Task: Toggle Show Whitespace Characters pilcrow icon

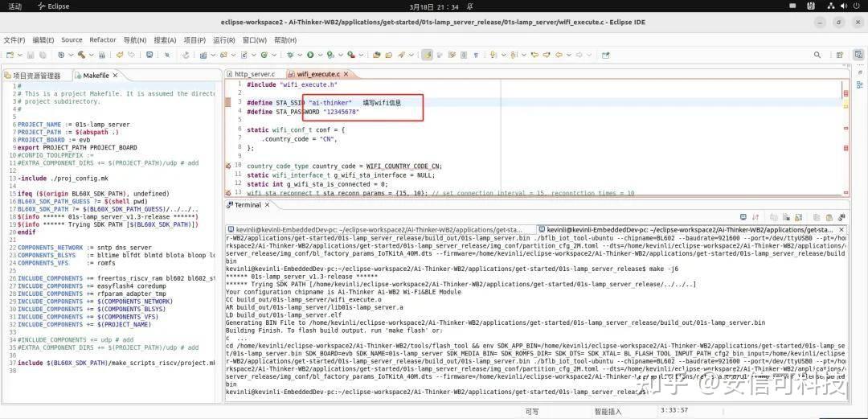Action: 476,55
